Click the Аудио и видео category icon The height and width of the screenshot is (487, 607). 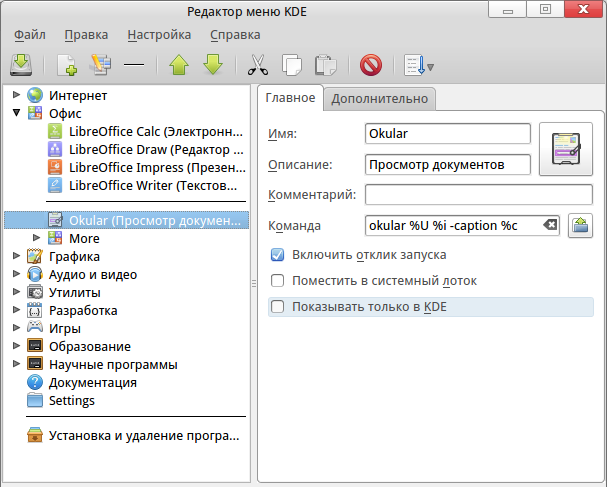tap(35, 274)
